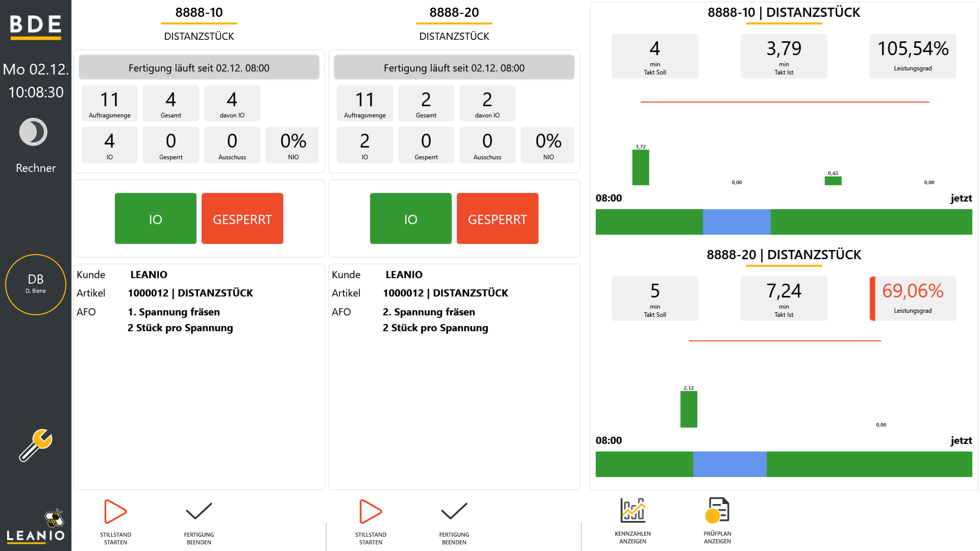
Task: Open the wrench maintenance tool
Action: click(36, 445)
